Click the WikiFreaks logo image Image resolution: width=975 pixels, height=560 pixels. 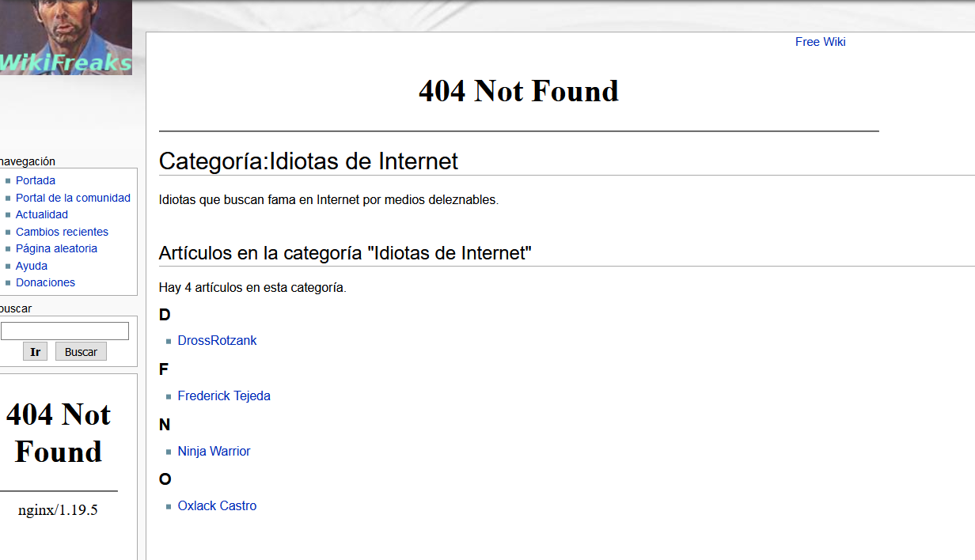[66, 37]
